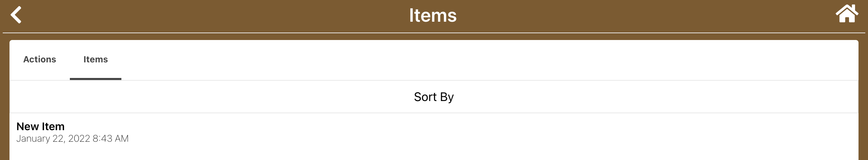Open the Sort By options
This screenshot has height=160, width=868.
[x=434, y=97]
